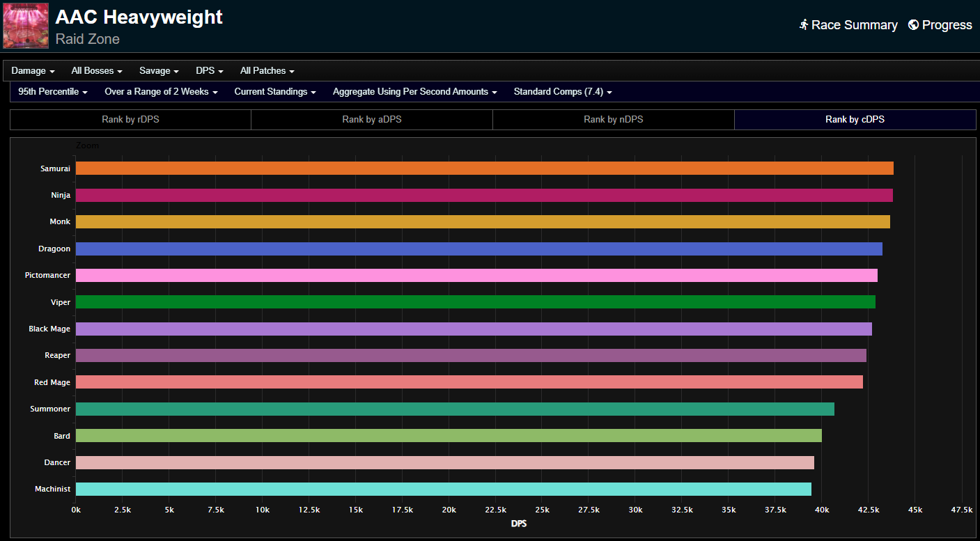The image size is (980, 541).
Task: Click the turquoise Machinist bar
Action: (444, 489)
